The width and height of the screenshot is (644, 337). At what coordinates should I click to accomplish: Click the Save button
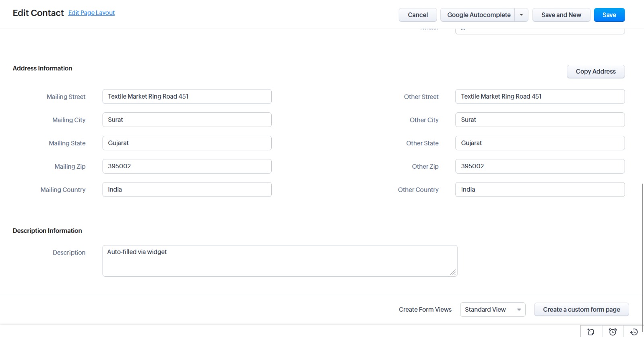609,15
